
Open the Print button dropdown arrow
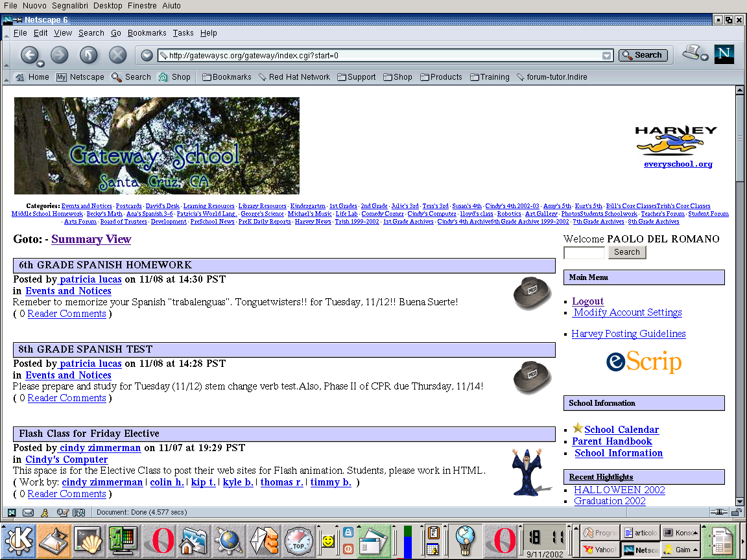(x=705, y=58)
